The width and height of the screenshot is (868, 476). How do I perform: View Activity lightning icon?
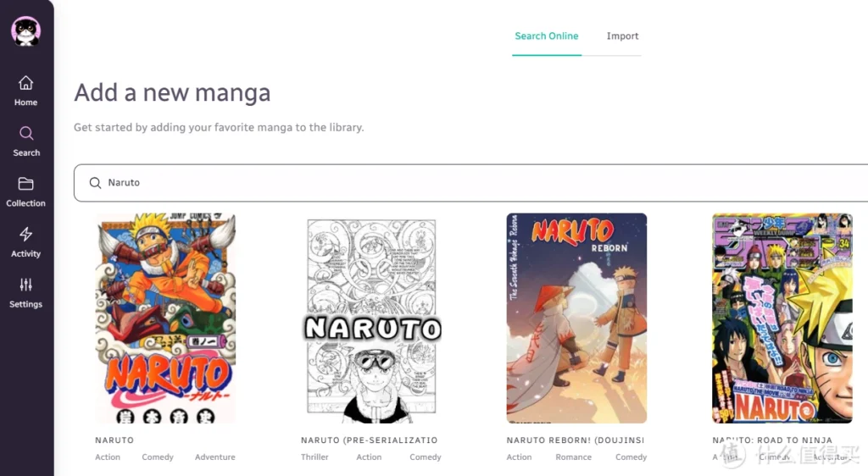click(25, 234)
